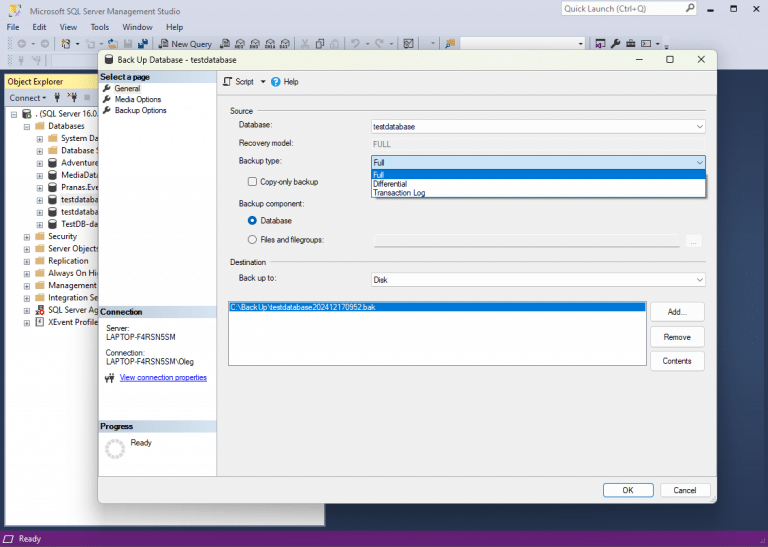Open the File menu
The image size is (768, 547).
click(x=13, y=27)
